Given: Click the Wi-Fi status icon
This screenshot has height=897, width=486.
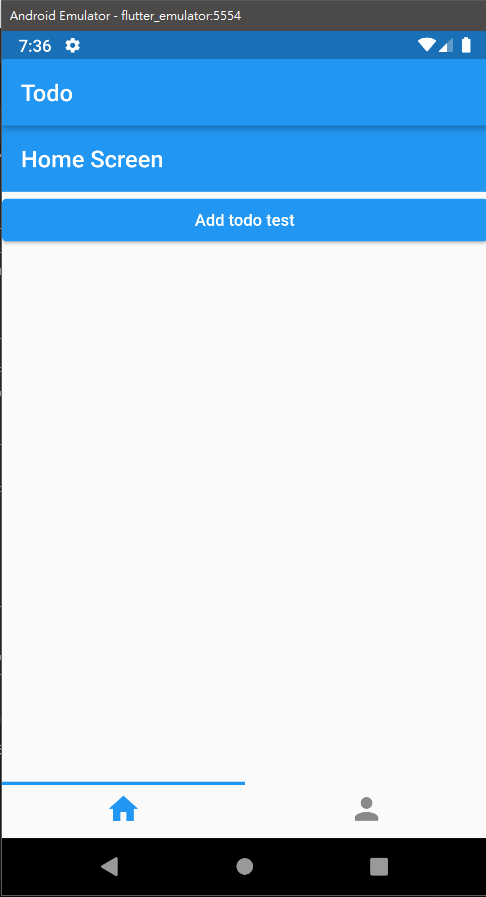Looking at the screenshot, I should pyautogui.click(x=427, y=45).
